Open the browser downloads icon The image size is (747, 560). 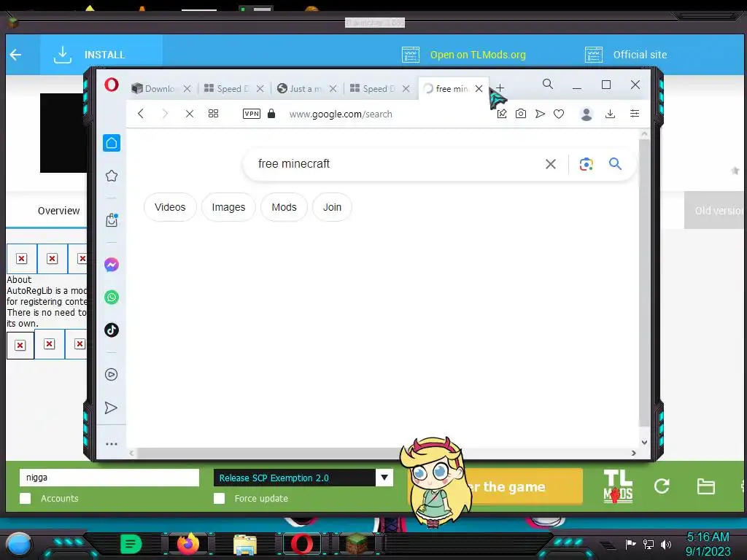click(611, 114)
